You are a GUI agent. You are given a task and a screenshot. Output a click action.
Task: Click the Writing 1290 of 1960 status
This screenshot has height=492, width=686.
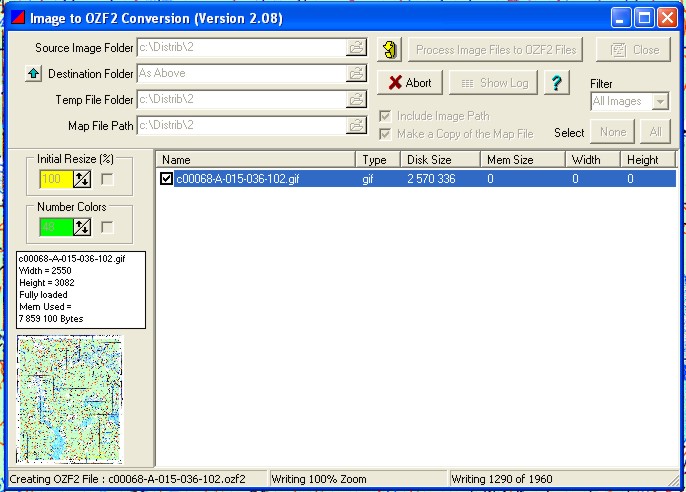[502, 479]
